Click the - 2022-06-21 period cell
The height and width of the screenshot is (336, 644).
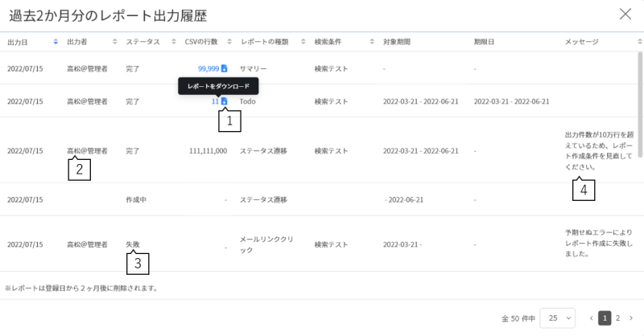coord(404,200)
